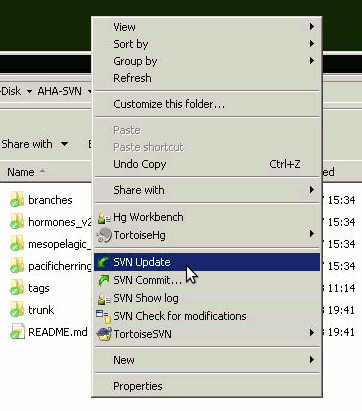The width and height of the screenshot is (362, 411).
Task: Expand the Share with submenu arrow in context menu
Action: (312, 190)
